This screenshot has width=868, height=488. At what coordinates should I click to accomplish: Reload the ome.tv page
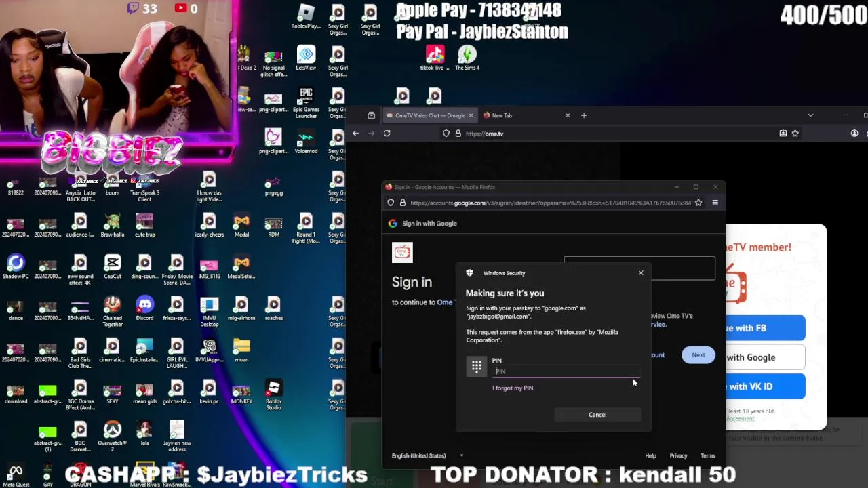click(387, 134)
